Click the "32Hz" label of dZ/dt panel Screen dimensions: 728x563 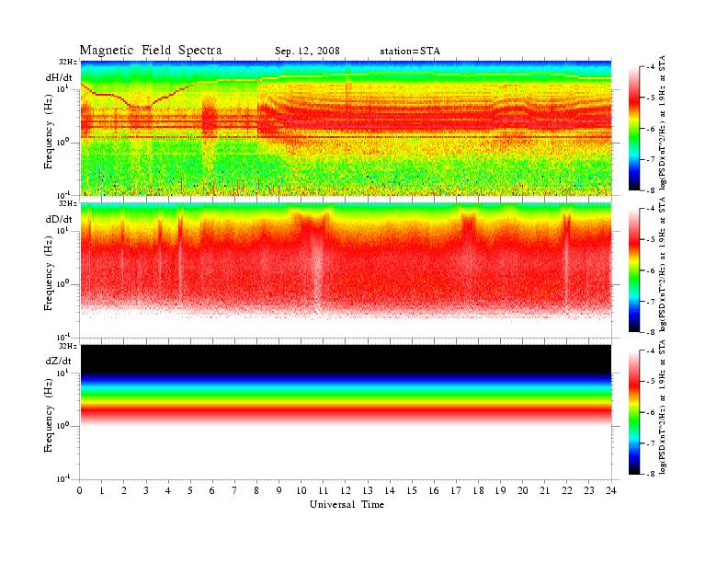point(68,346)
